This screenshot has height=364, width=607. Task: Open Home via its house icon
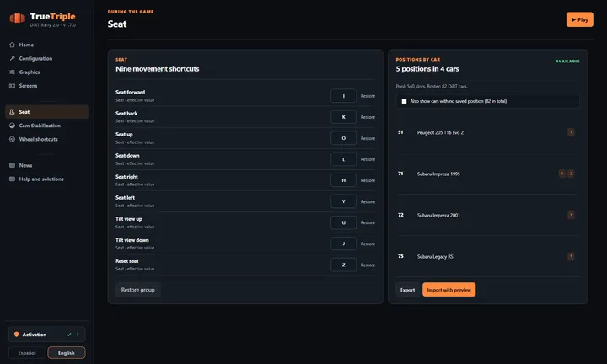12,45
